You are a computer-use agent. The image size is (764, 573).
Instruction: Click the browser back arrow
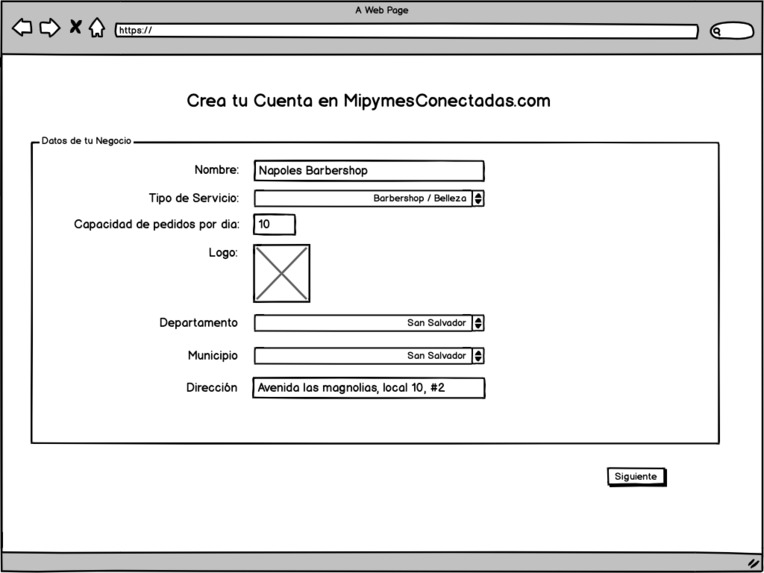tap(22, 28)
